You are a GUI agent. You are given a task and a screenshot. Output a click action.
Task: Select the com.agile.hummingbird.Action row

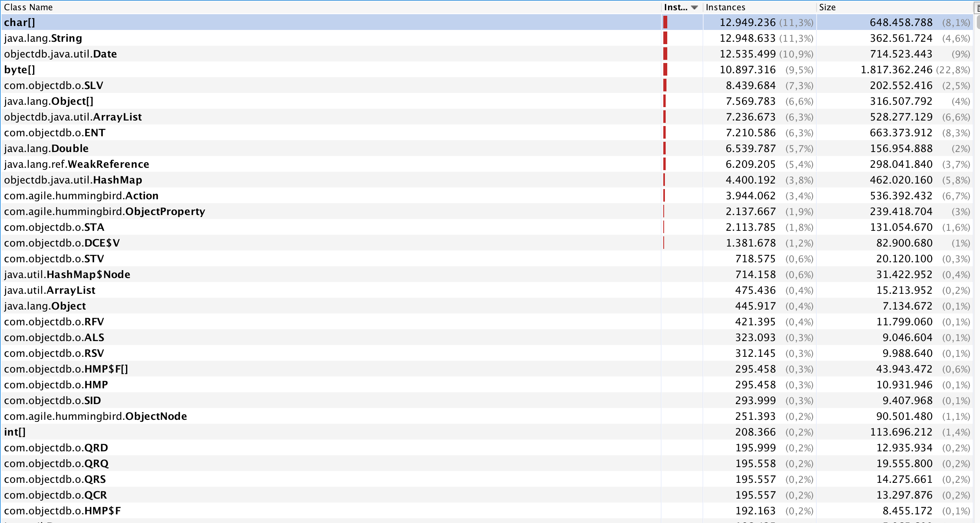pos(487,196)
